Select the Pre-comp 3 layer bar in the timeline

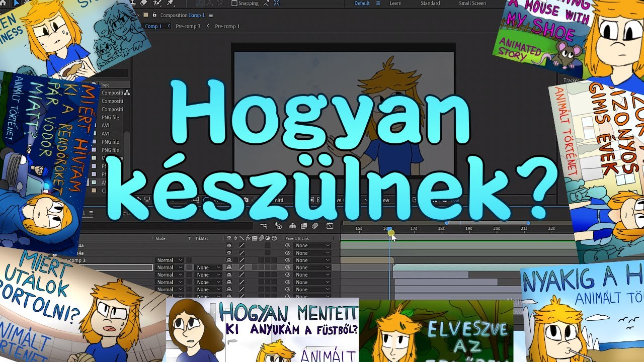click(367, 260)
